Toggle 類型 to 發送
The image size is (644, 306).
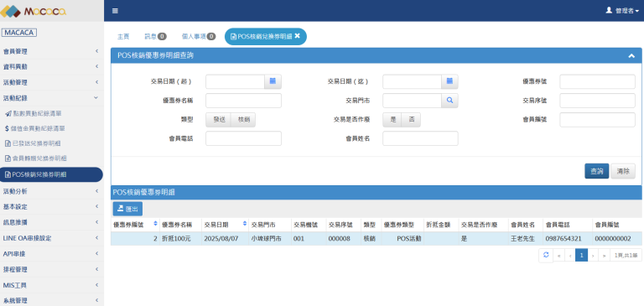pyautogui.click(x=219, y=120)
